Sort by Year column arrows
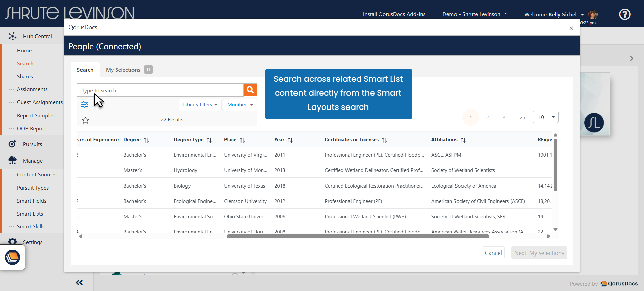The height and width of the screenshot is (291, 644). click(290, 140)
